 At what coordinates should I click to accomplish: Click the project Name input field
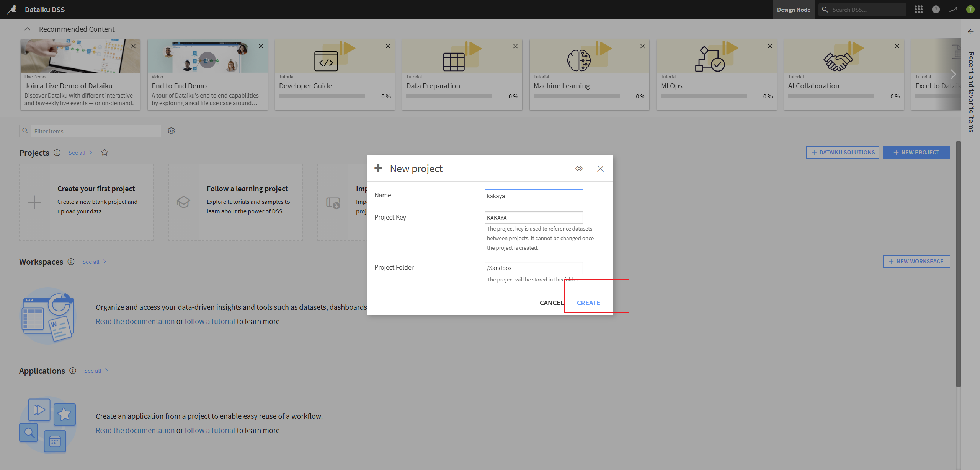(x=534, y=196)
